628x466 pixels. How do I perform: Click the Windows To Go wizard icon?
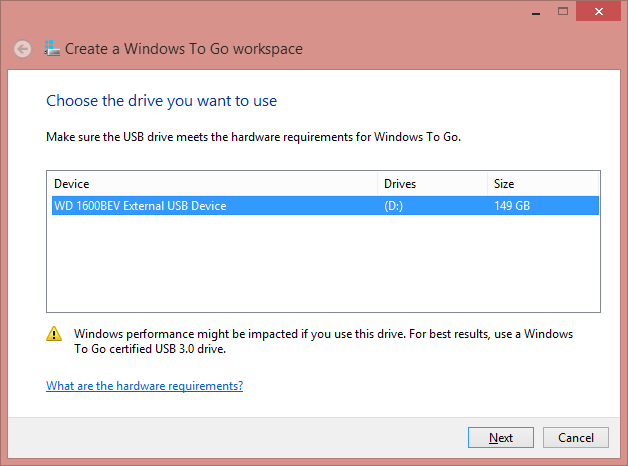52,48
